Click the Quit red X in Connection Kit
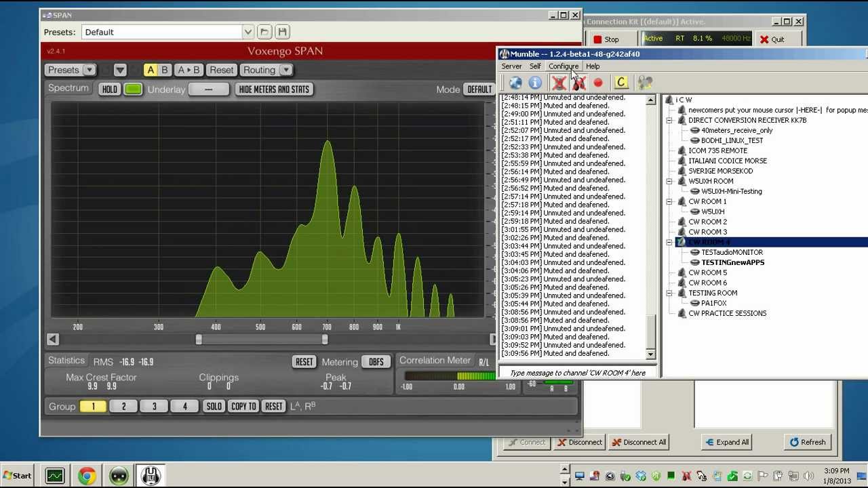 [764, 39]
